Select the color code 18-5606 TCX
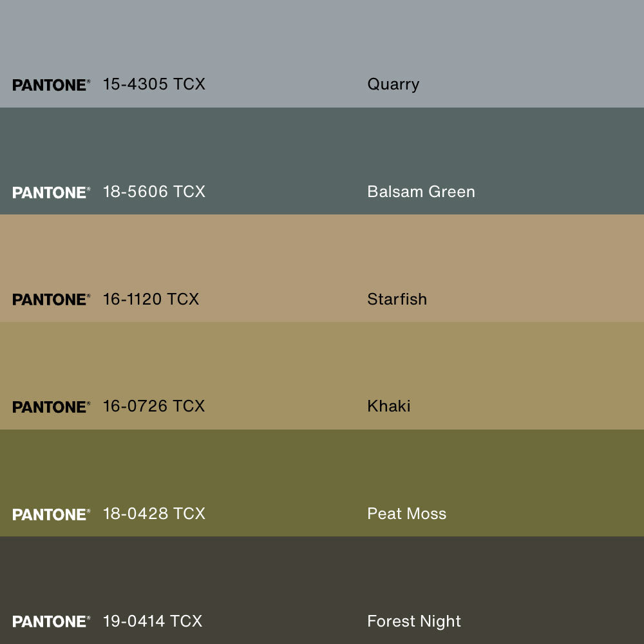Viewport: 644px width, 644px height. tap(154, 192)
